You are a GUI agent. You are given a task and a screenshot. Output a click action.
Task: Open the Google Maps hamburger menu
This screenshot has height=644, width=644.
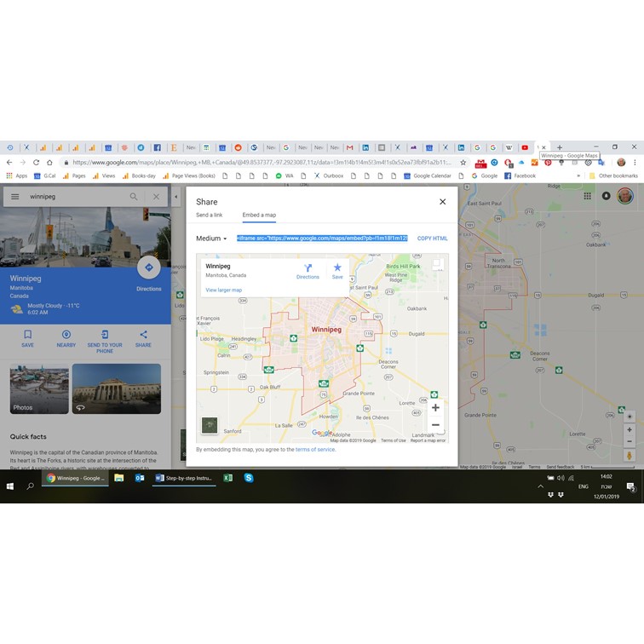point(14,197)
